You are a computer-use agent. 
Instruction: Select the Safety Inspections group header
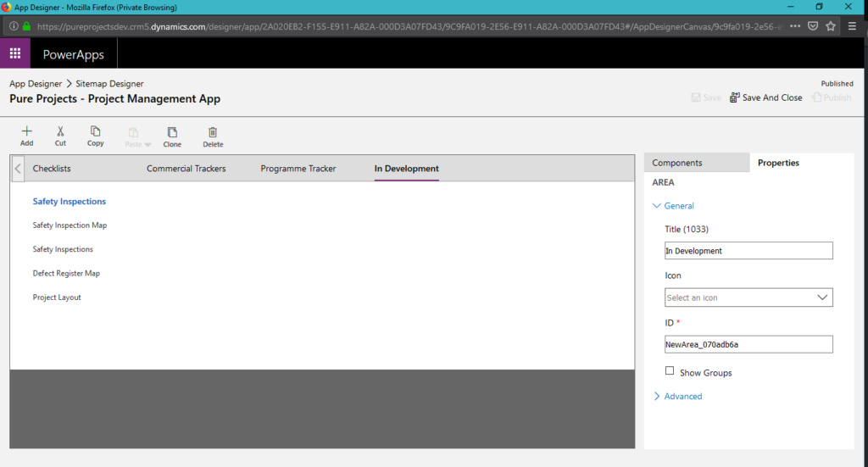coord(70,202)
